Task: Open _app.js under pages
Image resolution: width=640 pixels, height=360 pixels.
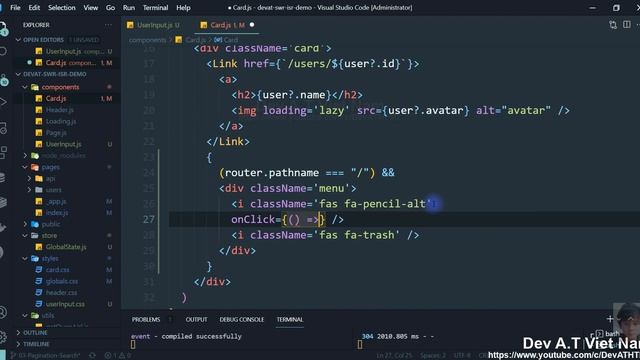Action: pos(56,201)
